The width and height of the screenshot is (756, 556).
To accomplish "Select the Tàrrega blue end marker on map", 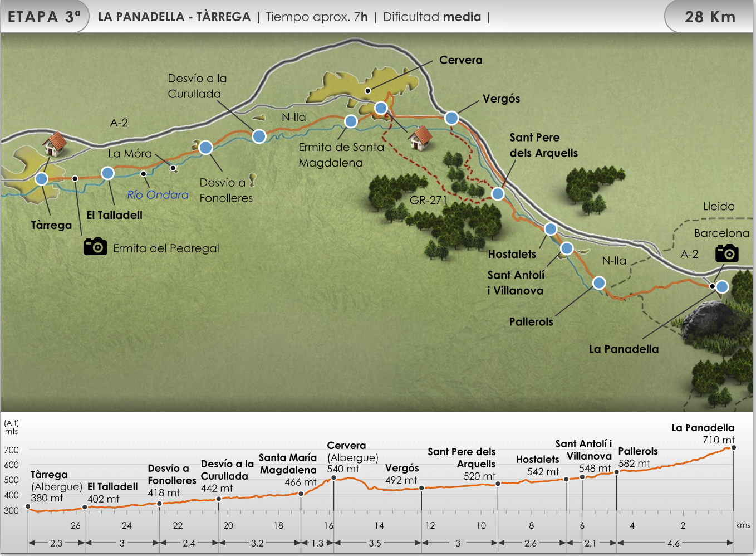I will point(41,179).
